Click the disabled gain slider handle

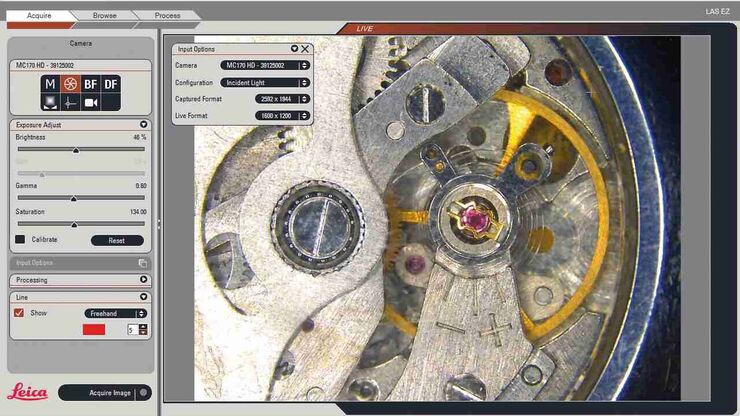[42, 175]
